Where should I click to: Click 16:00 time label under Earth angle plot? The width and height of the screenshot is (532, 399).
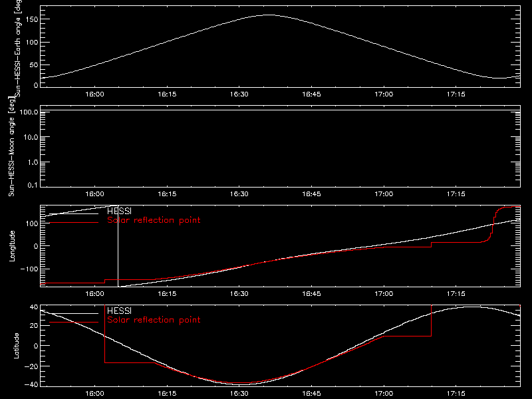94,94
